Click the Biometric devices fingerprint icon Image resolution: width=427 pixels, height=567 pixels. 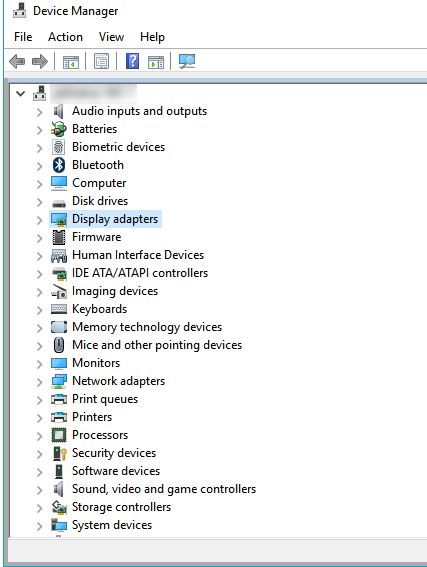58,147
